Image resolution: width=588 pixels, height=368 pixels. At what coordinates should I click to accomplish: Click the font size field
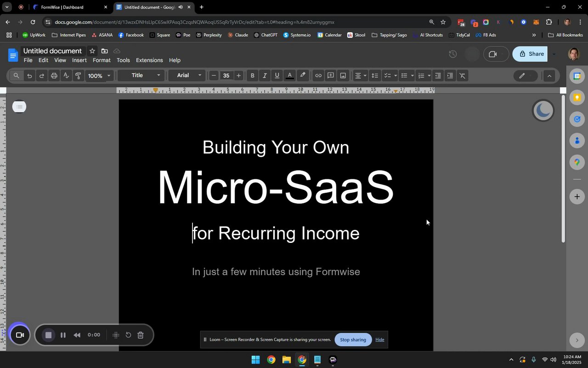pos(226,76)
